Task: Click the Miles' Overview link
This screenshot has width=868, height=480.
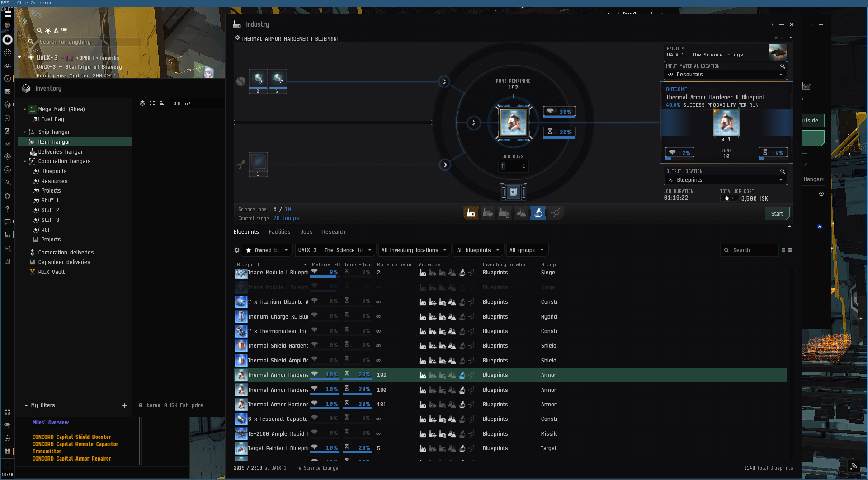Action: click(x=51, y=423)
